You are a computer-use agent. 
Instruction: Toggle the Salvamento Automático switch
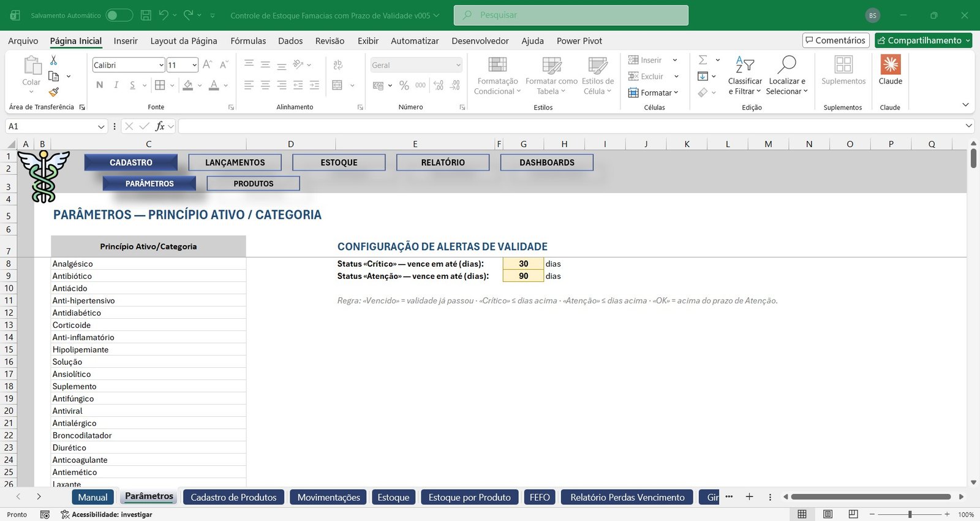[x=119, y=15]
